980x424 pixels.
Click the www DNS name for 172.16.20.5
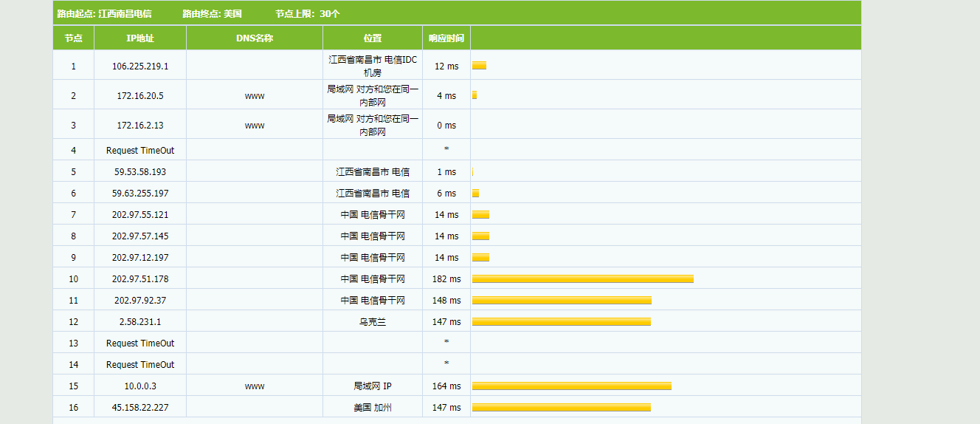(x=255, y=96)
